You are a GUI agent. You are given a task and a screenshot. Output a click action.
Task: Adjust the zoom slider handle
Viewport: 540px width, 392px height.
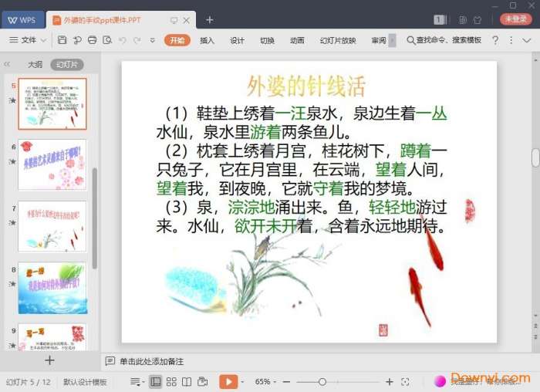322,382
